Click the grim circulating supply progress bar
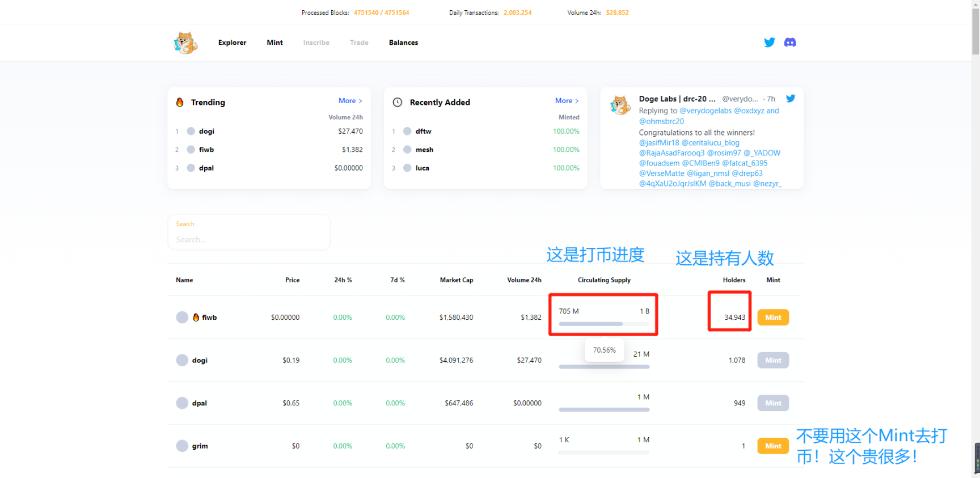This screenshot has height=478, width=980. pyautogui.click(x=604, y=452)
